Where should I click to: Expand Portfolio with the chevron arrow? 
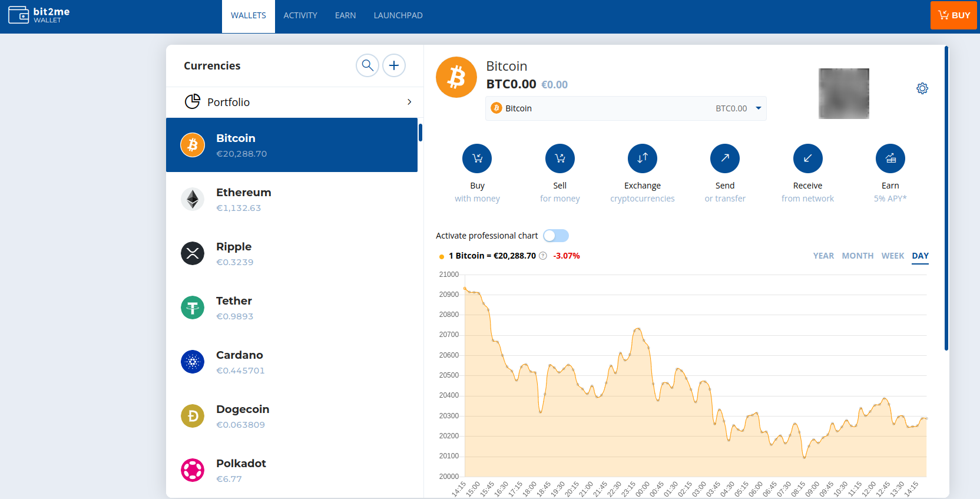pyautogui.click(x=409, y=102)
